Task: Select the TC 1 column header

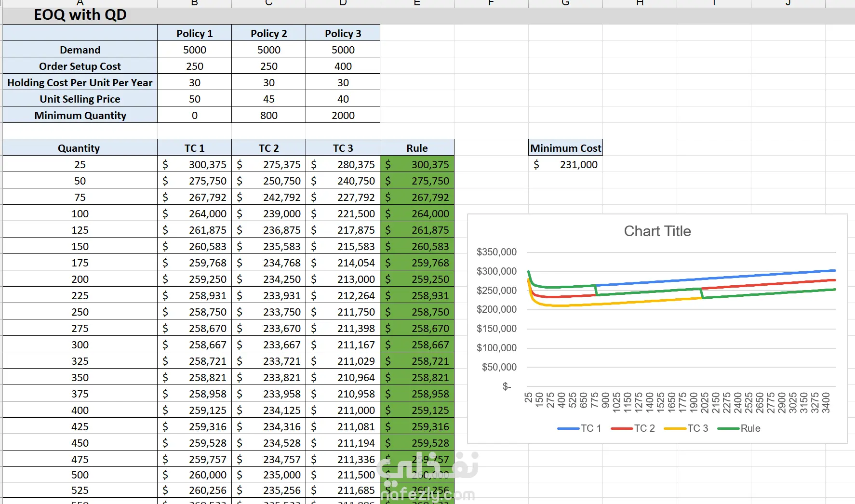Action: pyautogui.click(x=194, y=148)
